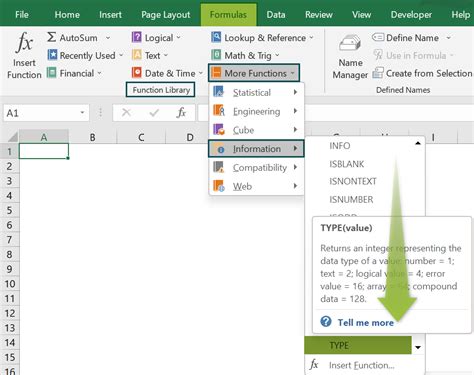474x375 pixels.
Task: Select the ISBLANK function
Action: (347, 164)
